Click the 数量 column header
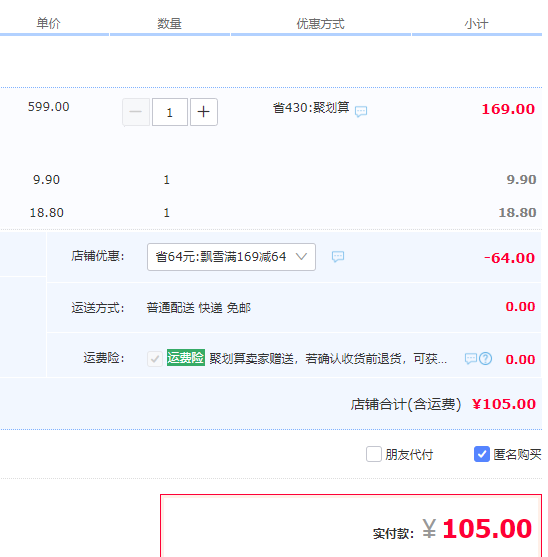Image resolution: width=548 pixels, height=557 pixels. pyautogui.click(x=169, y=24)
